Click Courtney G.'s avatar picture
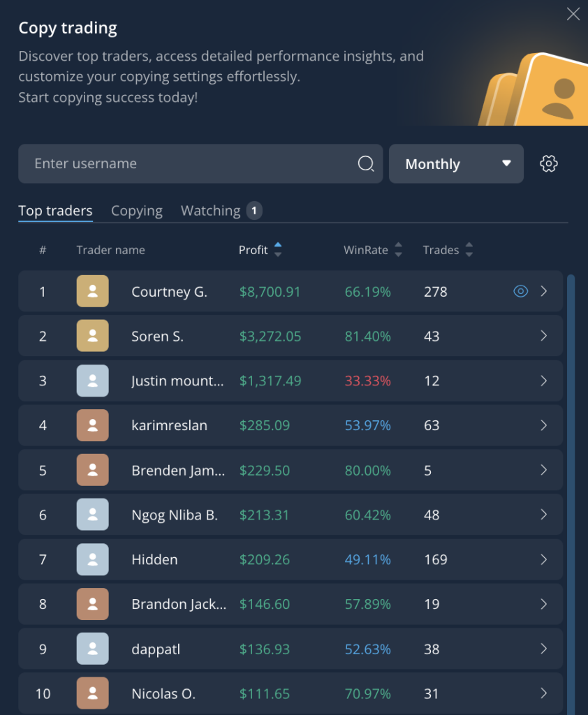 tap(92, 291)
